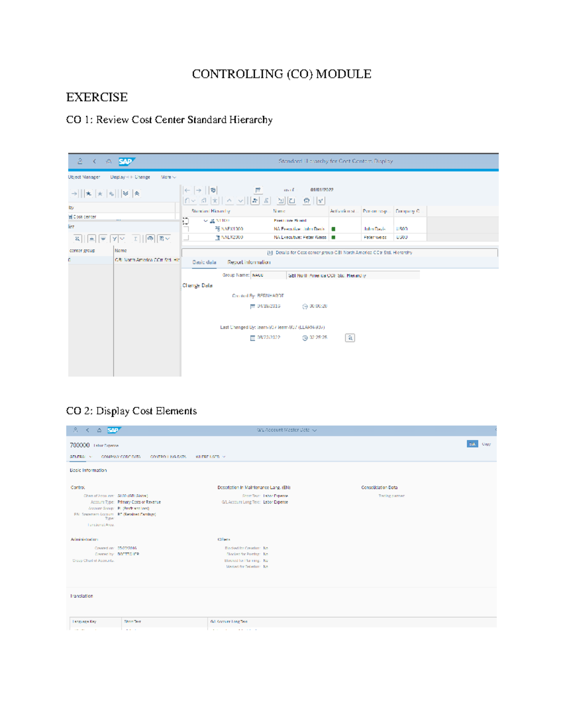563x728 pixels.
Task: Switch to the Report information tab
Action: click(249, 263)
